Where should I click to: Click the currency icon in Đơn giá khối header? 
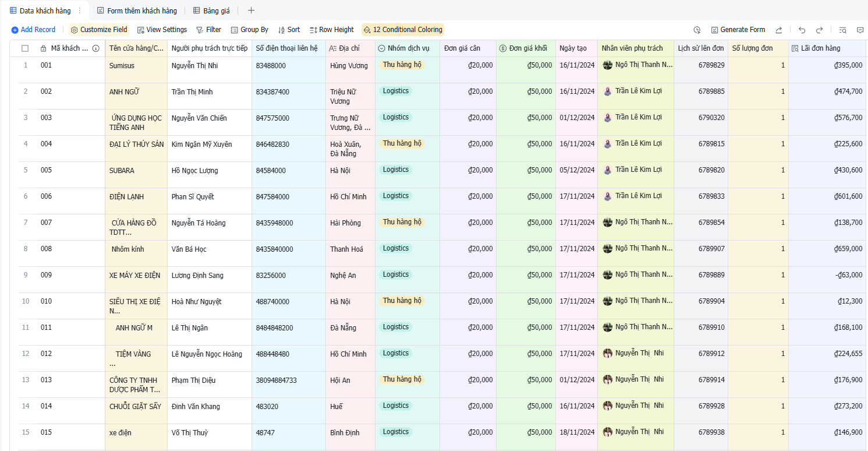point(503,48)
